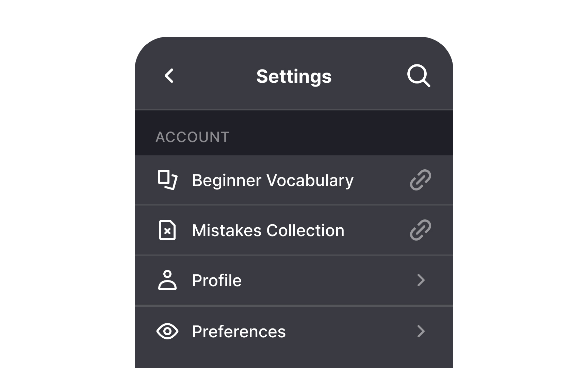588x368 pixels.
Task: Open the link icon for Beginner Vocabulary
Action: 420,180
